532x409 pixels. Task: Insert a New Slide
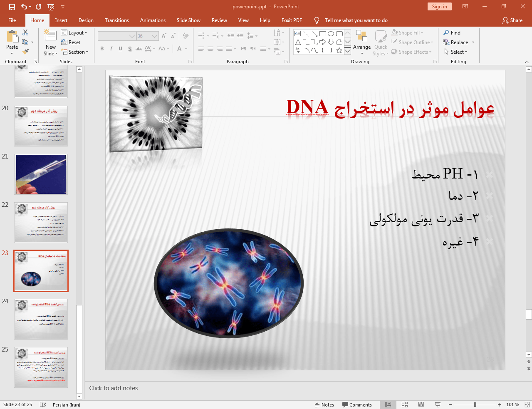[x=50, y=43]
